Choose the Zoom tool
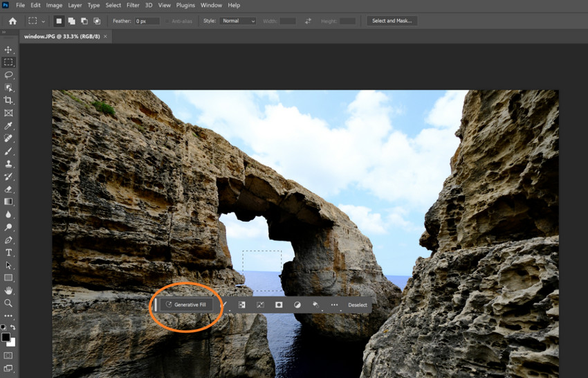 pos(8,303)
